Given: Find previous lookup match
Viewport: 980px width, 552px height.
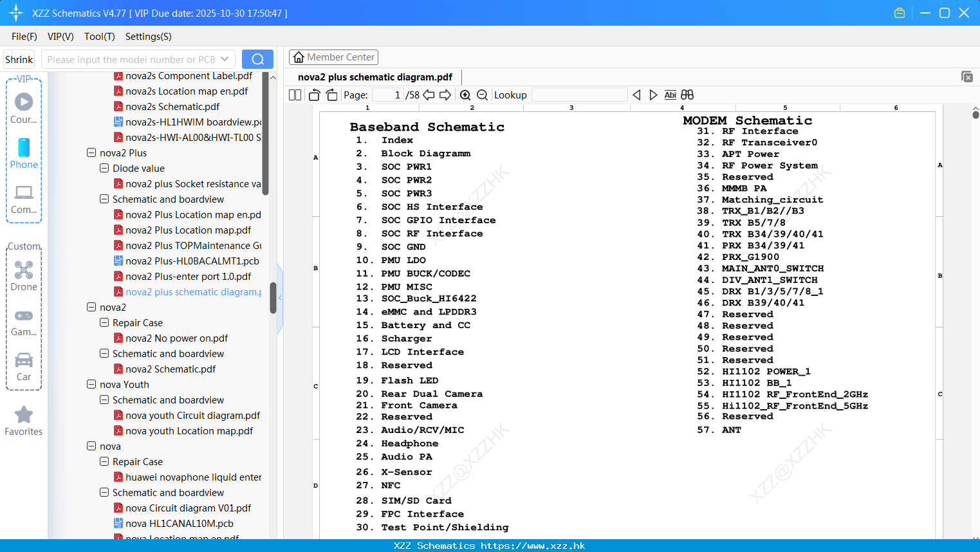Looking at the screenshot, I should pyautogui.click(x=636, y=95).
